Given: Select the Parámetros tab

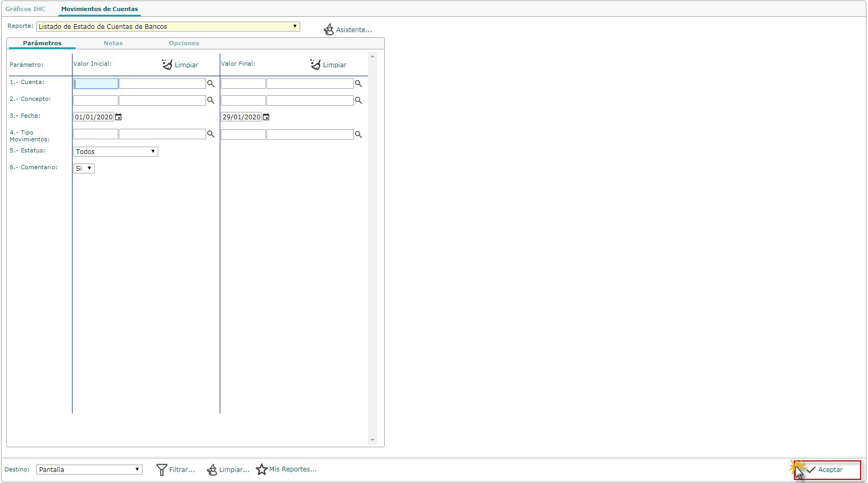Looking at the screenshot, I should click(42, 43).
